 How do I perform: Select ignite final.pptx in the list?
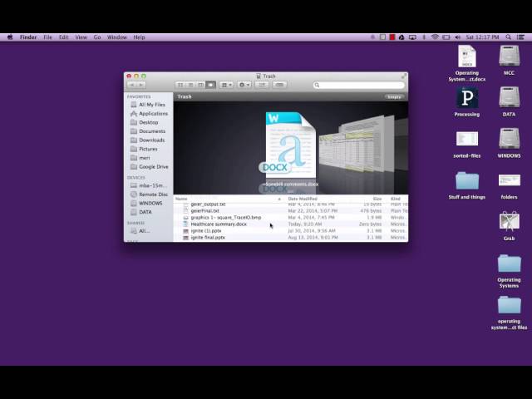click(x=291, y=238)
